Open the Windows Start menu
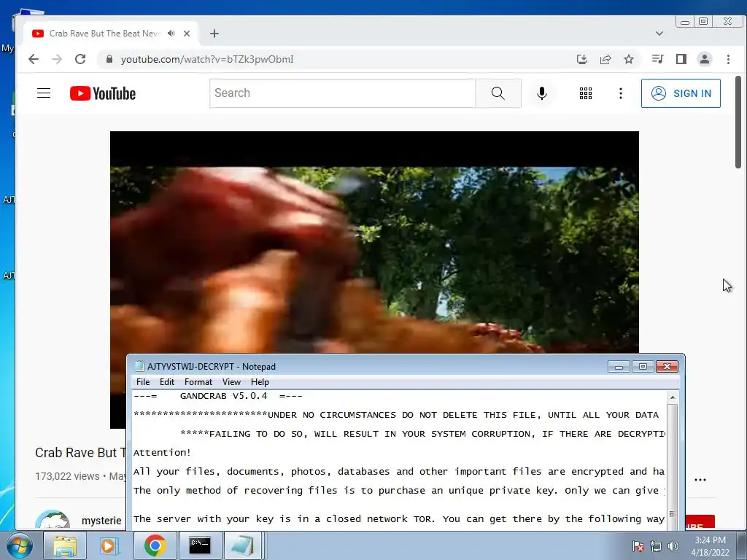This screenshot has height=560, width=747. (x=18, y=545)
